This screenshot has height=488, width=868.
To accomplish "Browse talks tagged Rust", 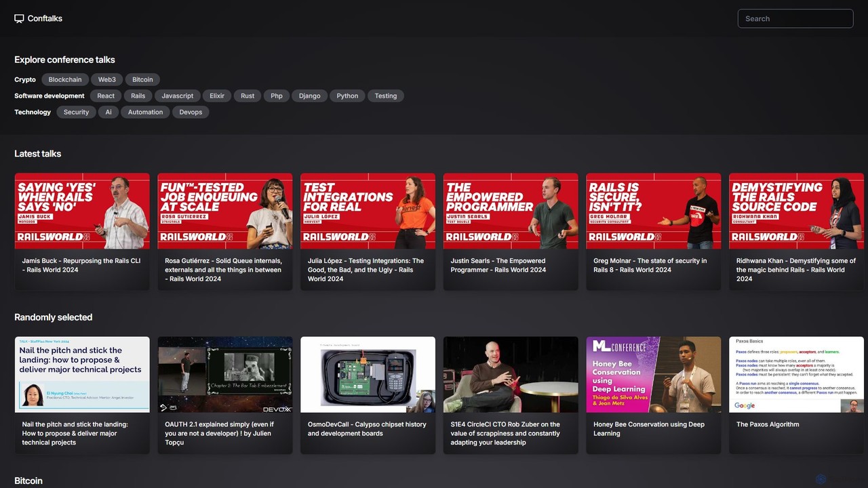I will (x=248, y=96).
